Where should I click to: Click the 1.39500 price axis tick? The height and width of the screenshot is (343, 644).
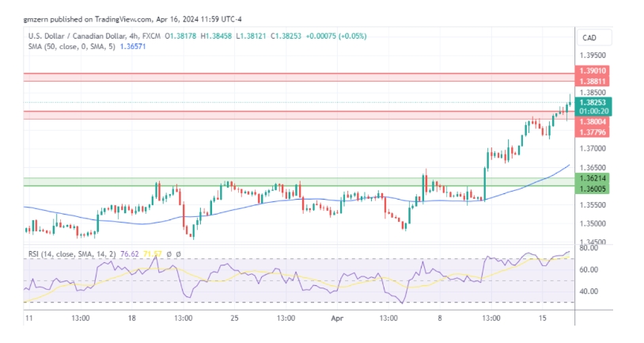[x=593, y=55]
